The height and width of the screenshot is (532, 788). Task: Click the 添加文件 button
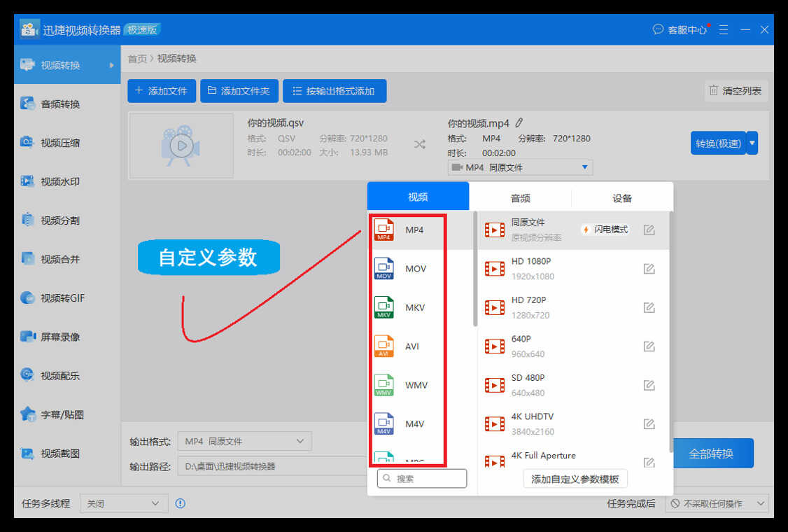click(161, 91)
